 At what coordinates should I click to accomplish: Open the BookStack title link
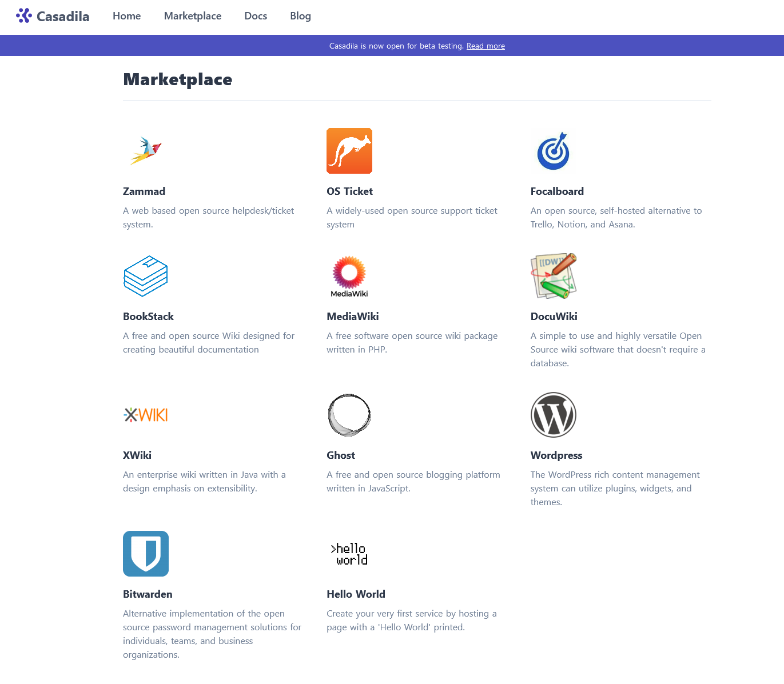(x=148, y=317)
